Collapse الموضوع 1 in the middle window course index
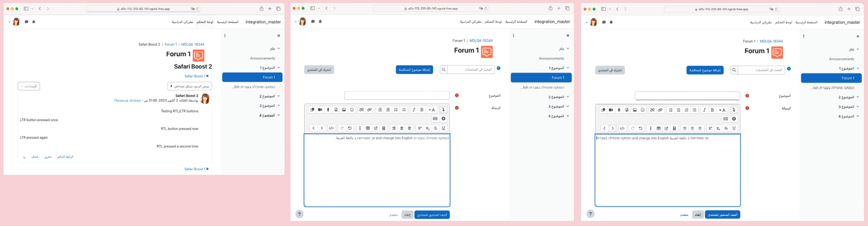This screenshot has width=868, height=226. (x=567, y=68)
